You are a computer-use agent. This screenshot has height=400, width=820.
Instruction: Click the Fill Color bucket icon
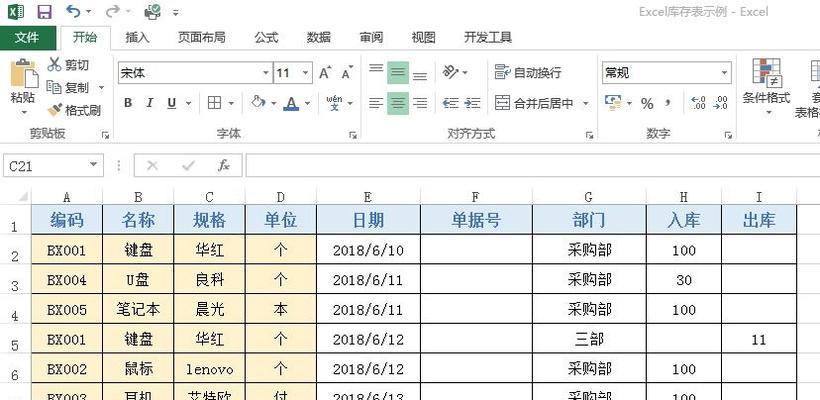pyautogui.click(x=258, y=102)
